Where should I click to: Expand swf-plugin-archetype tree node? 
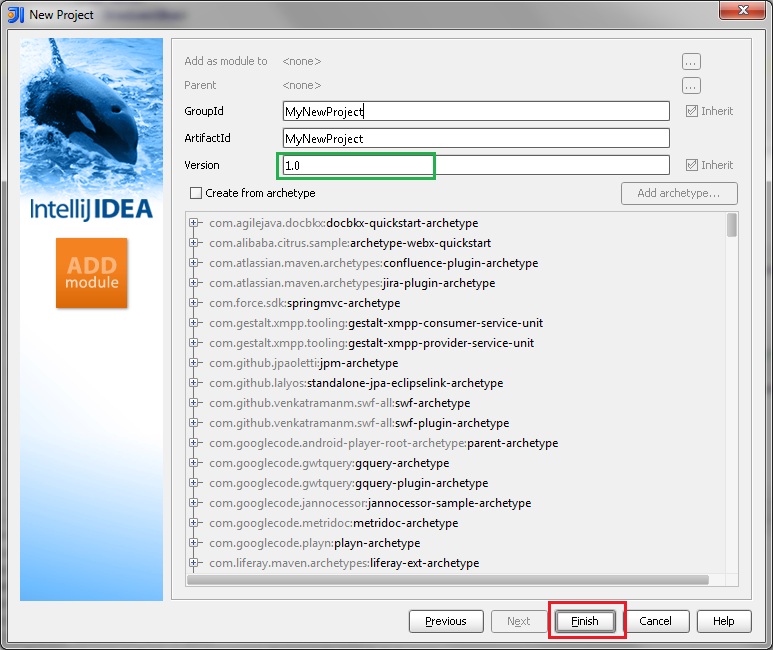193,423
